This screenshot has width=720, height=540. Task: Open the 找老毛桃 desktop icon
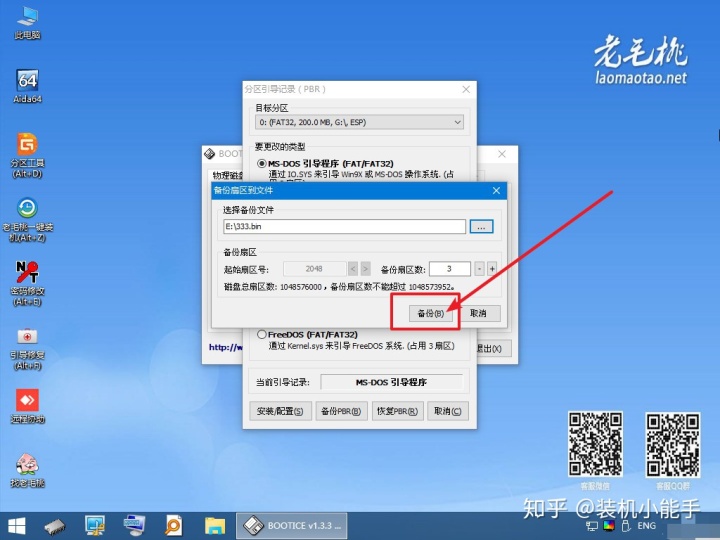[x=28, y=470]
